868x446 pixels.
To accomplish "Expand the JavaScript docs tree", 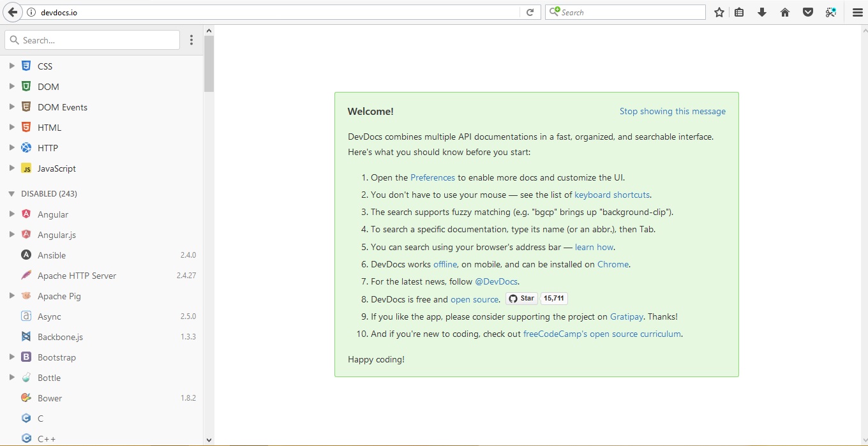I will pos(11,168).
